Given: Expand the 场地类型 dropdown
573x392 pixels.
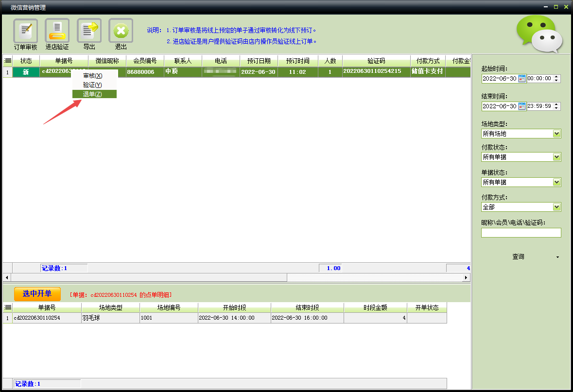Looking at the screenshot, I should tap(556, 134).
